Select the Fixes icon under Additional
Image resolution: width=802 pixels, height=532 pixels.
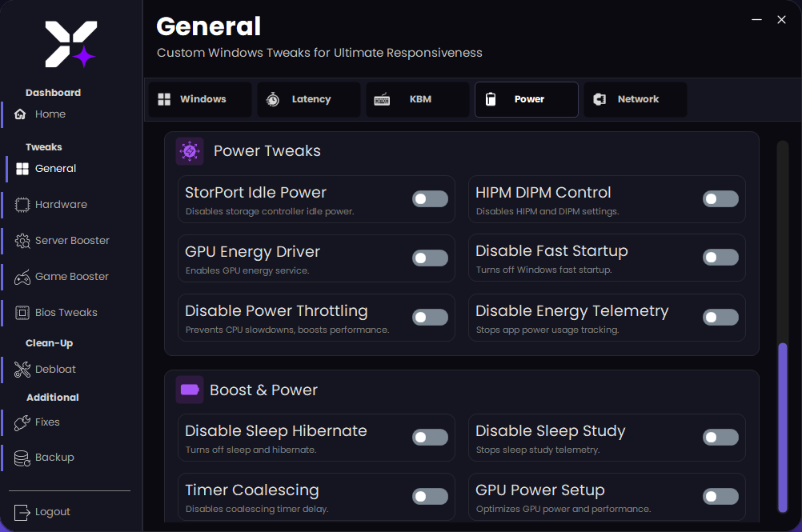tap(21, 422)
